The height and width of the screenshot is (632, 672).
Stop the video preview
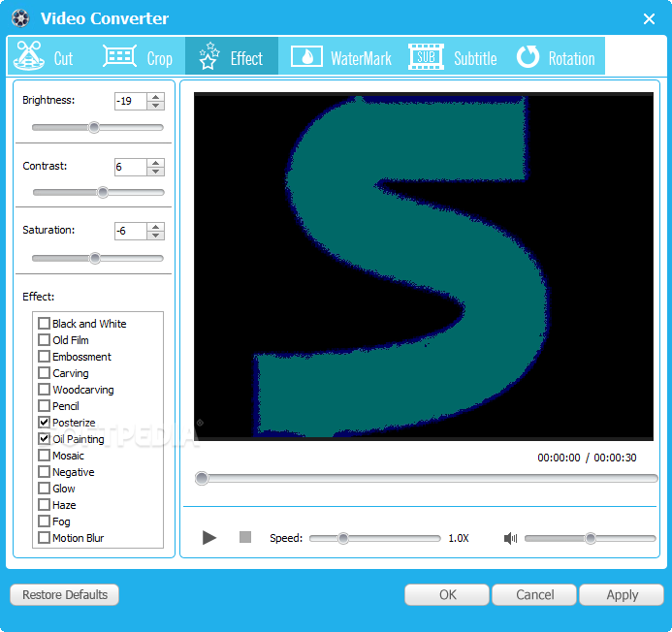(x=245, y=537)
